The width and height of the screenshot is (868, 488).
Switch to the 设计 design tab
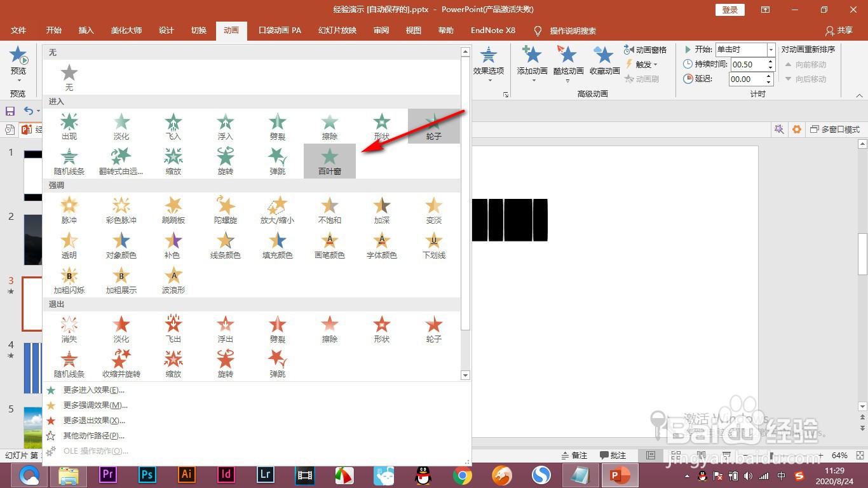click(166, 30)
